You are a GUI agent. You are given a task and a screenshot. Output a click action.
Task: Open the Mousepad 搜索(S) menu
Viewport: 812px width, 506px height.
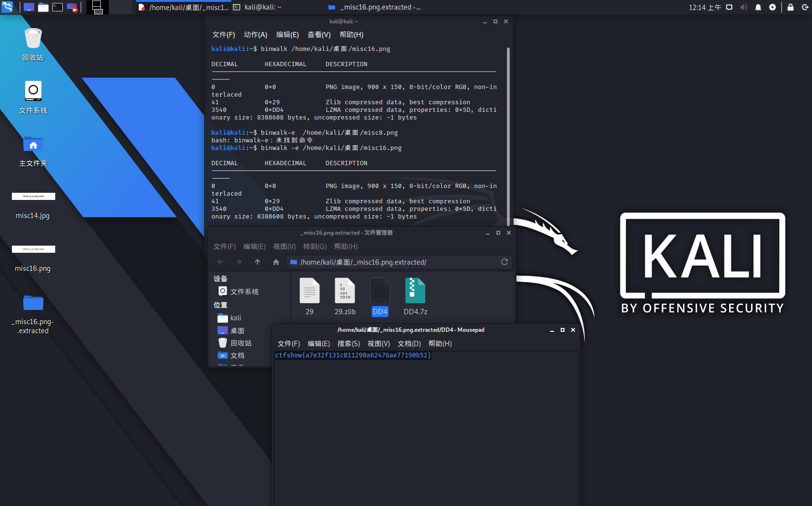pyautogui.click(x=349, y=344)
